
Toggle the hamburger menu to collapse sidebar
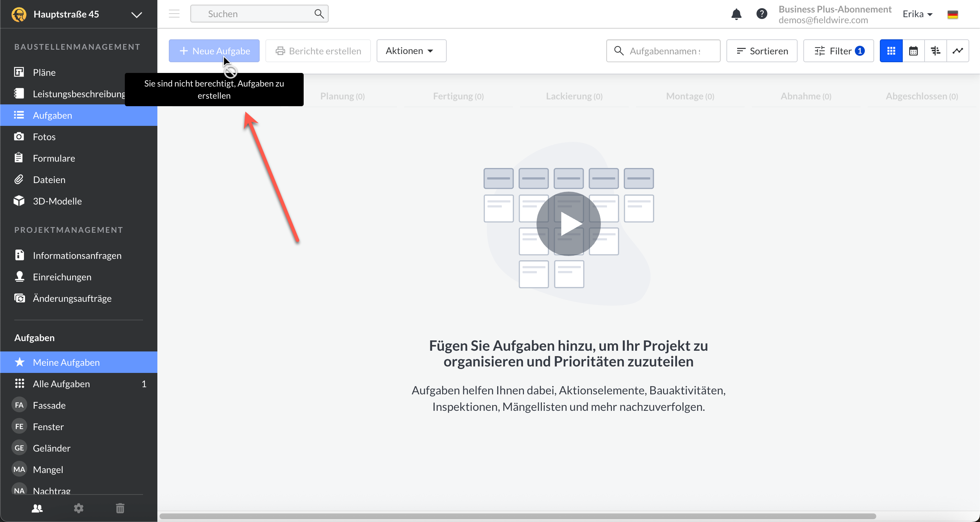pyautogui.click(x=174, y=14)
